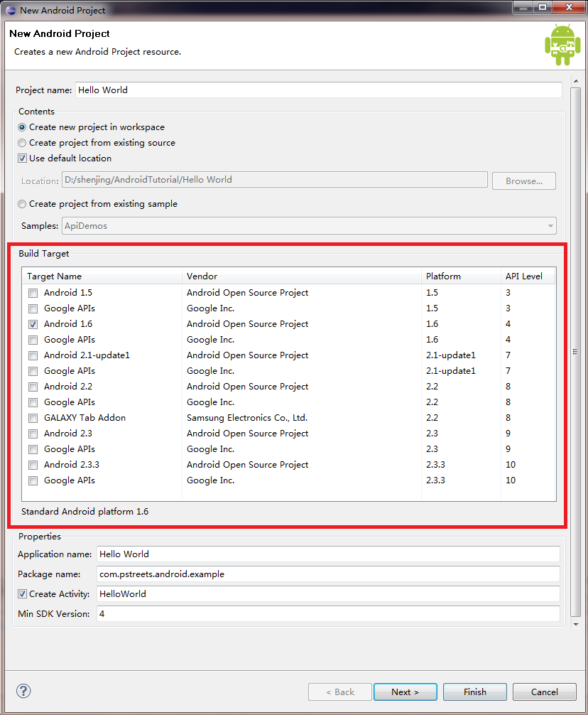Click the Next button
The width and height of the screenshot is (588, 715).
coord(405,692)
